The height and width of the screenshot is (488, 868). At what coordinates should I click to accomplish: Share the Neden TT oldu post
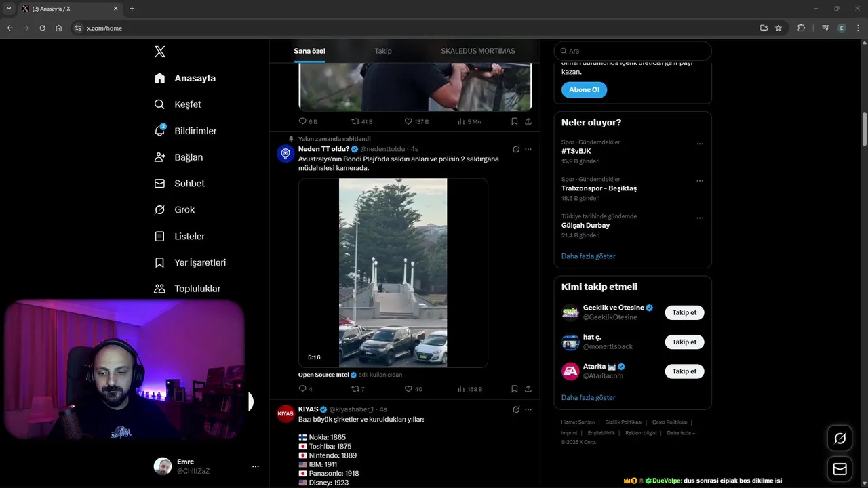[x=528, y=389]
